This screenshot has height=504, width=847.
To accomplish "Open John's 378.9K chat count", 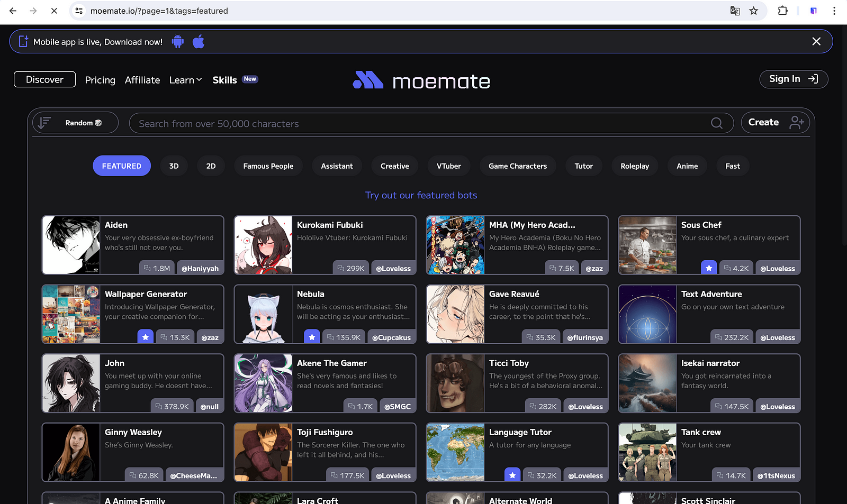I will [x=172, y=406].
